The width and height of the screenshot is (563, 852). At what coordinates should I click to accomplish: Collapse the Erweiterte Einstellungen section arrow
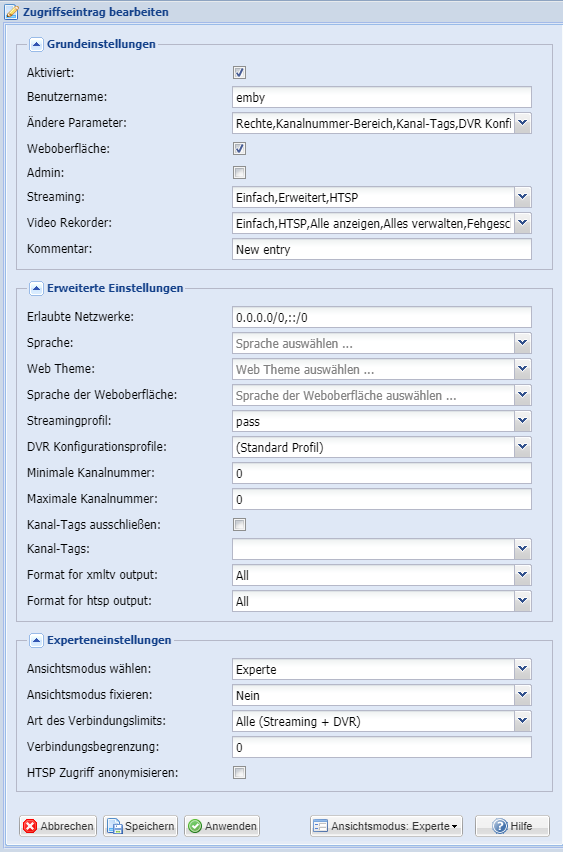(x=36, y=288)
